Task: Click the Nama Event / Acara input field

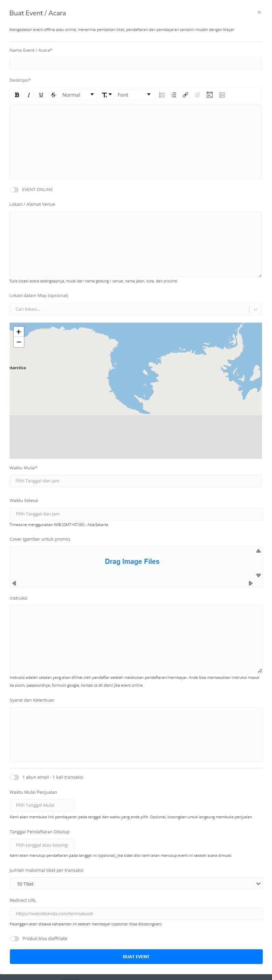Action: pos(136,63)
